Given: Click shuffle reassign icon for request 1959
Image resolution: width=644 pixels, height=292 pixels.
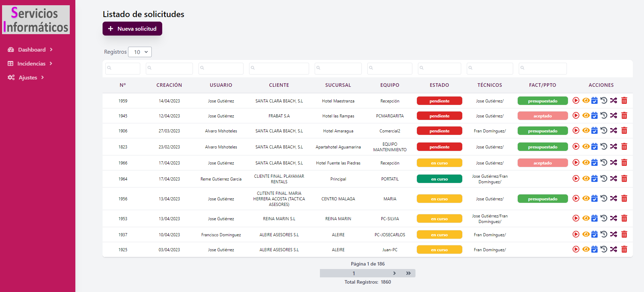Looking at the screenshot, I should click(614, 101).
